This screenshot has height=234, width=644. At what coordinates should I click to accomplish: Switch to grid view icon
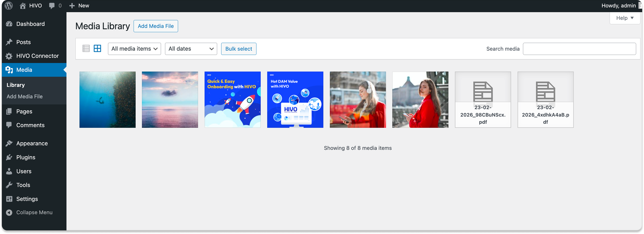click(97, 49)
